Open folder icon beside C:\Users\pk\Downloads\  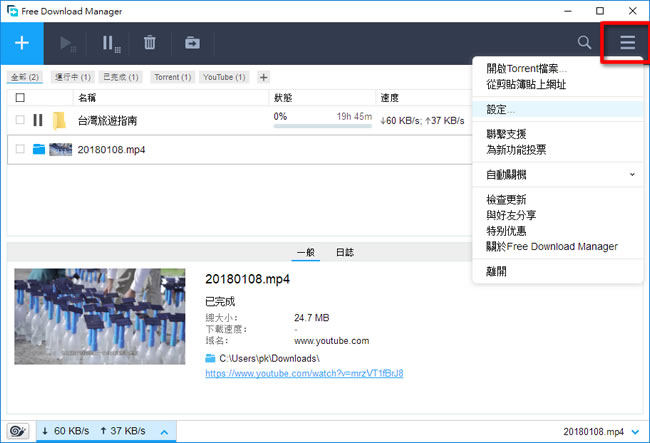(x=210, y=358)
